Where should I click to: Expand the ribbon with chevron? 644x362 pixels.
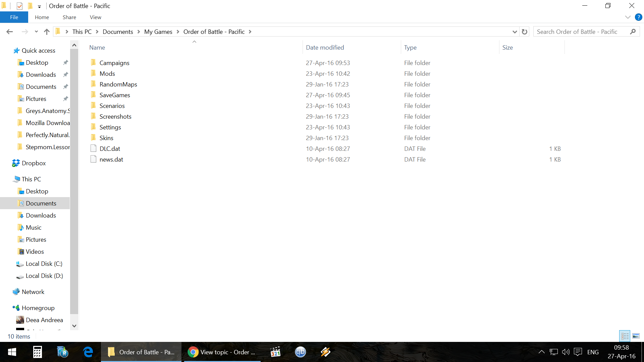click(x=628, y=17)
